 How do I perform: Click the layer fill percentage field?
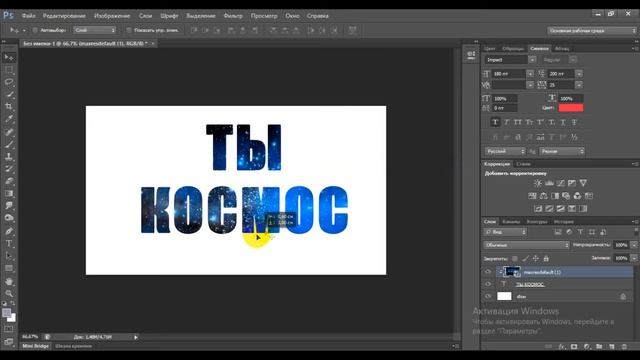click(x=621, y=258)
